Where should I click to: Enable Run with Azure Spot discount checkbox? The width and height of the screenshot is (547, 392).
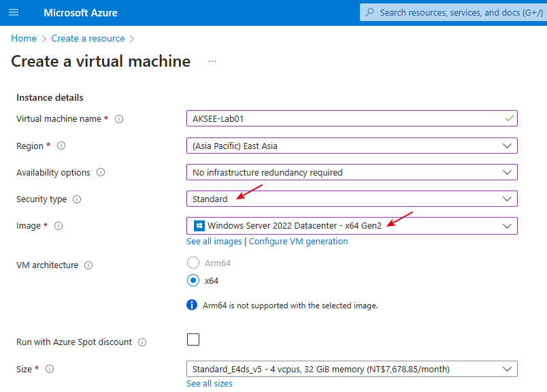point(193,340)
